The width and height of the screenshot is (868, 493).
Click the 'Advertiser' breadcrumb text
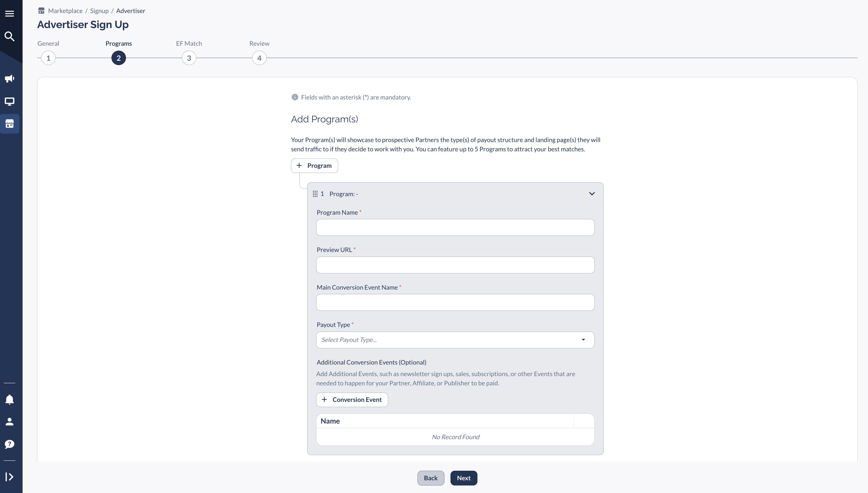pos(131,11)
